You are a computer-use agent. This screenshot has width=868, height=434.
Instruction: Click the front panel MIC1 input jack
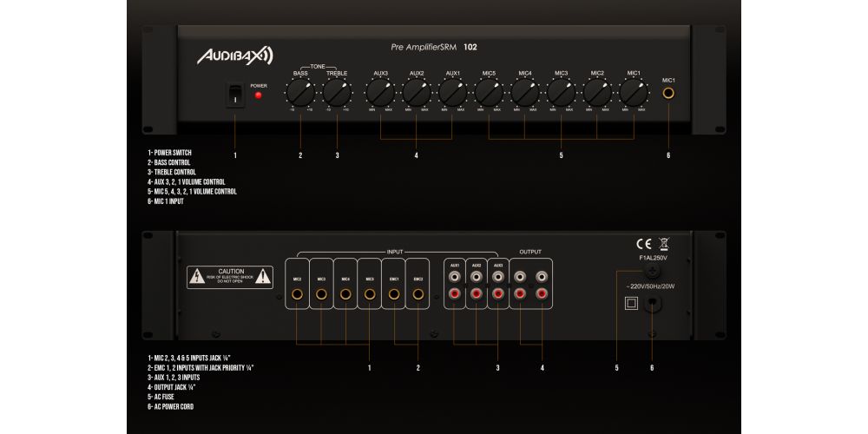(668, 93)
